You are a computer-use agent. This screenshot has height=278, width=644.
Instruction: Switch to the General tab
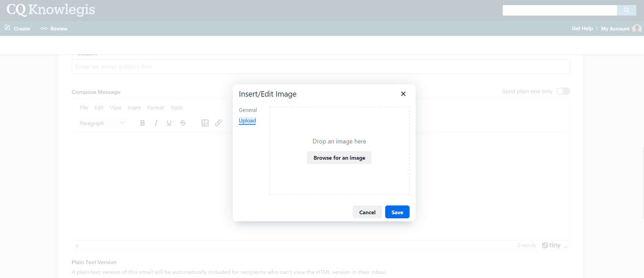coord(248,110)
